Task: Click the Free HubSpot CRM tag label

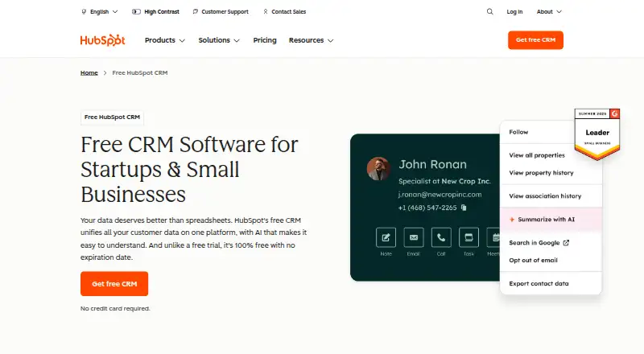Action: [x=112, y=117]
